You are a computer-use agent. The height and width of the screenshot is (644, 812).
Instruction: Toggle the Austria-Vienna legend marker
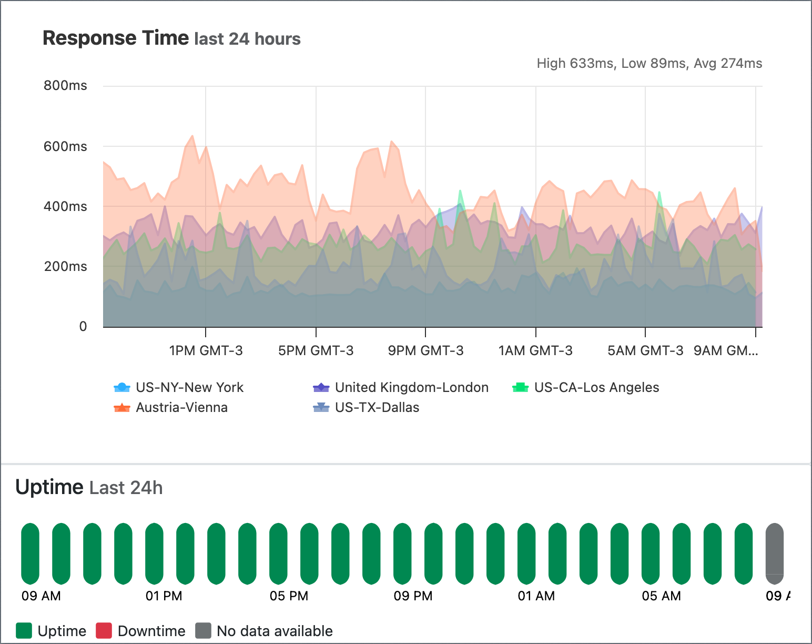tap(122, 408)
